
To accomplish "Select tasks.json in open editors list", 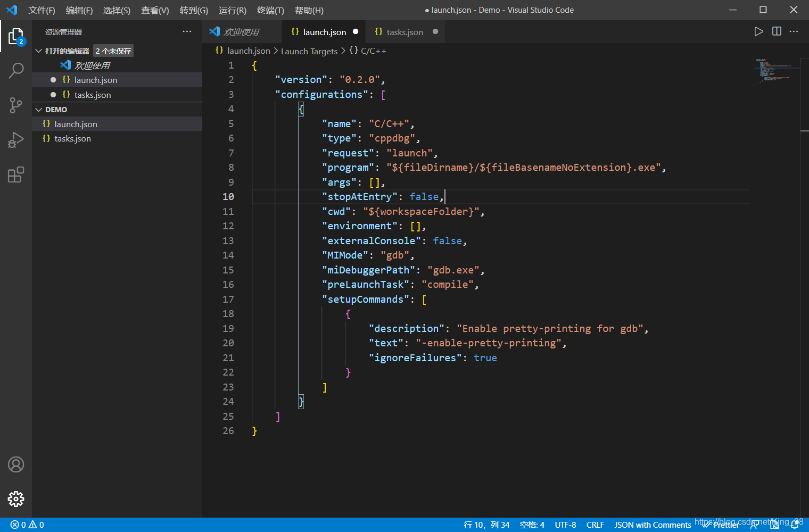I will point(117,95).
